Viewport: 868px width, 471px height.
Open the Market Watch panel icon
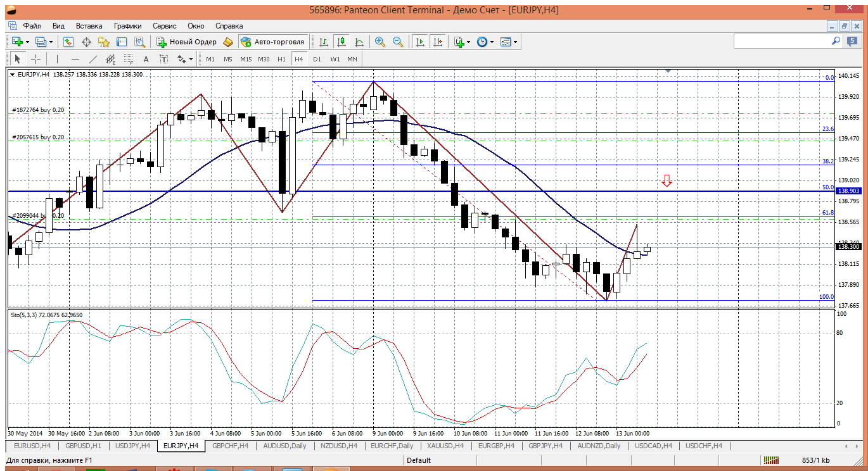(68, 42)
